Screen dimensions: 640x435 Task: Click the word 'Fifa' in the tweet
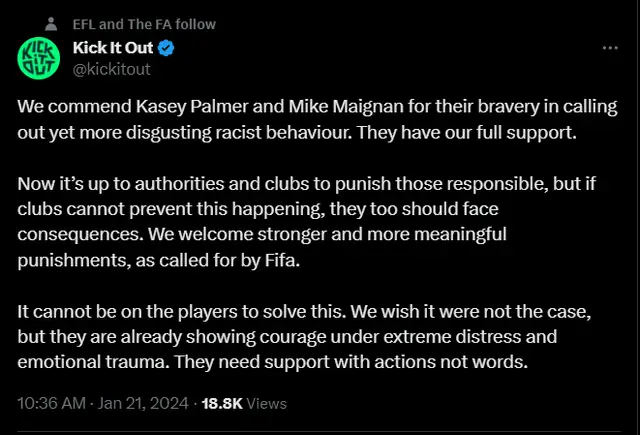282,260
